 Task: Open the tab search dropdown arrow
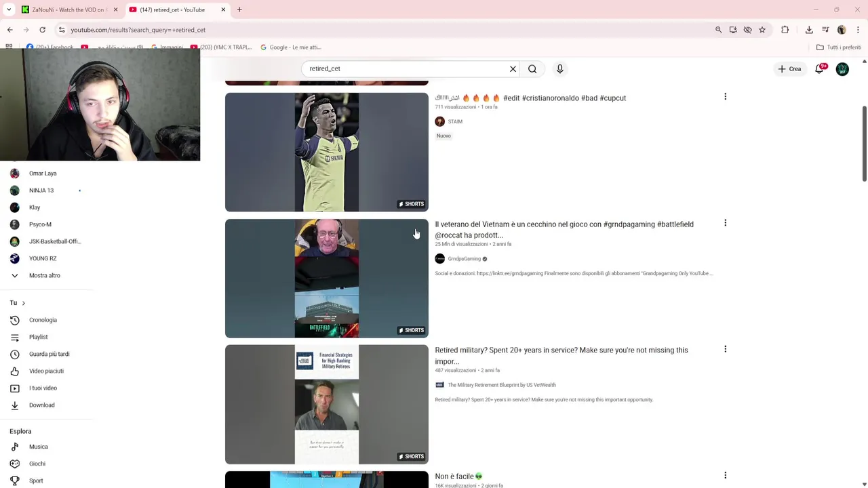point(9,9)
